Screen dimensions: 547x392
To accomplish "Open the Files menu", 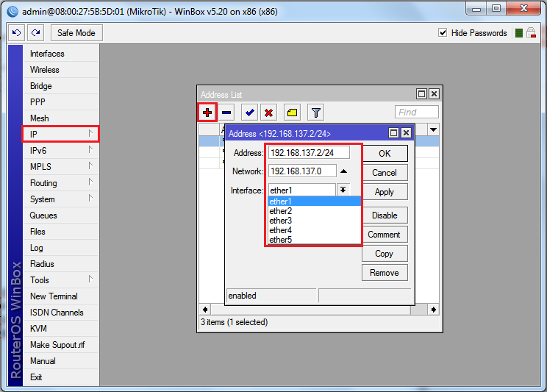I will [x=61, y=232].
